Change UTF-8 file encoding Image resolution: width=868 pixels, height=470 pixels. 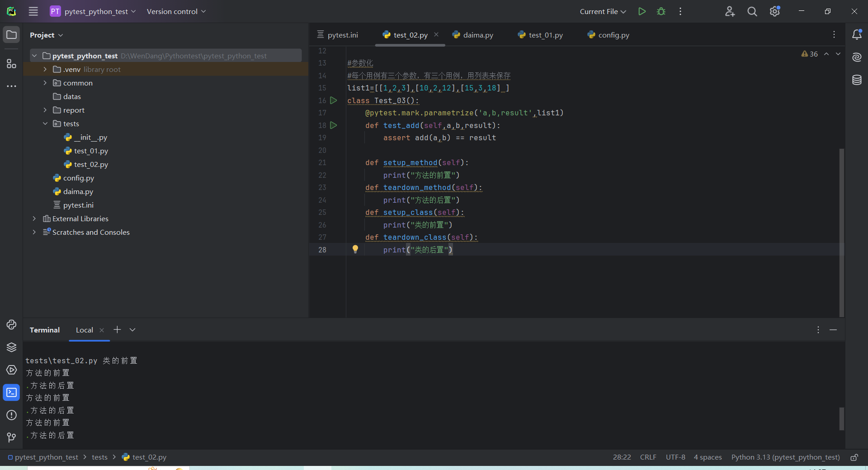click(675, 457)
